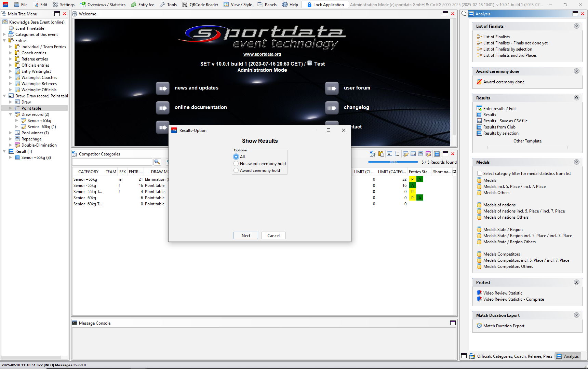Click the CATEGORY column header

pyautogui.click(x=88, y=172)
